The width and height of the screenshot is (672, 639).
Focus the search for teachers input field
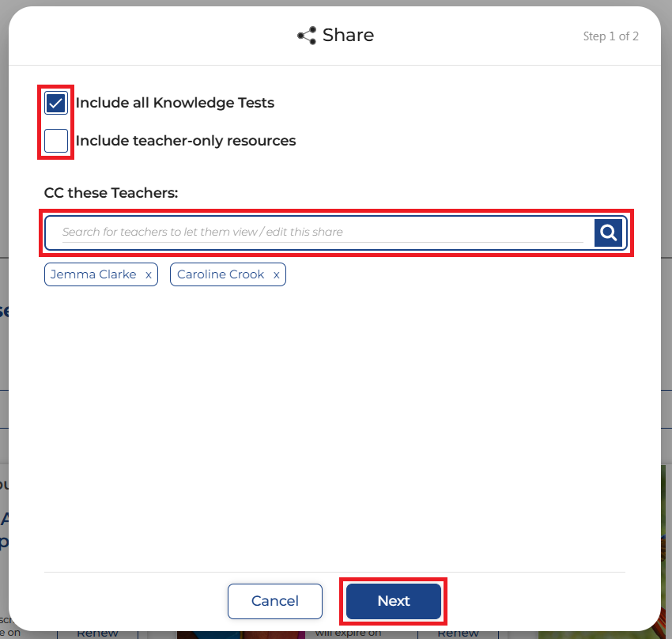point(320,233)
